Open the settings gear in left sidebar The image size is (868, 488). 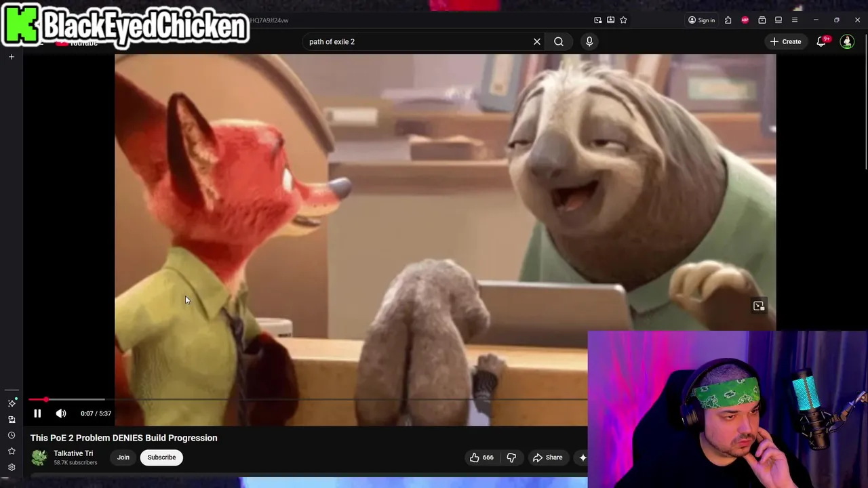12,467
